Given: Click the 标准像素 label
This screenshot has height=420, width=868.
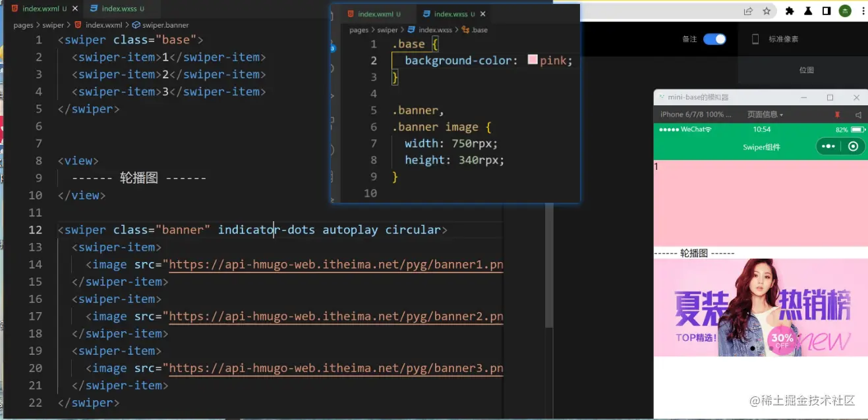Looking at the screenshot, I should pyautogui.click(x=784, y=39).
